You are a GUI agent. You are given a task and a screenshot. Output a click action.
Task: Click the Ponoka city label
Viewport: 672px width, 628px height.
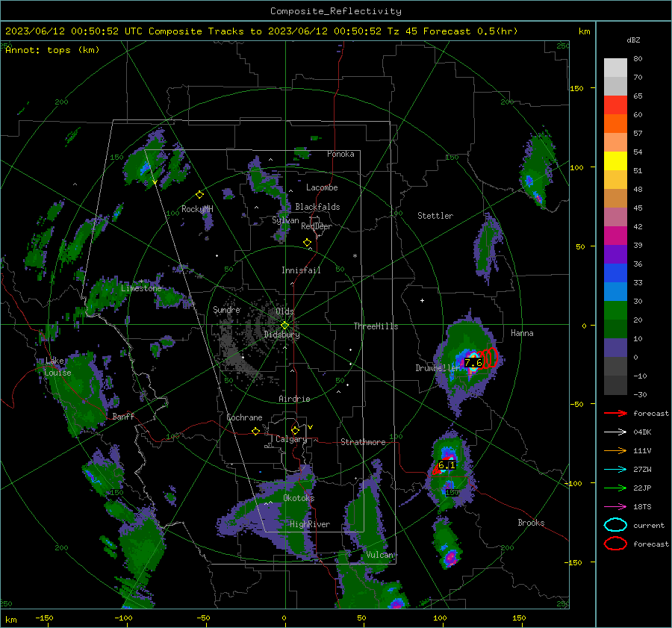(x=340, y=154)
